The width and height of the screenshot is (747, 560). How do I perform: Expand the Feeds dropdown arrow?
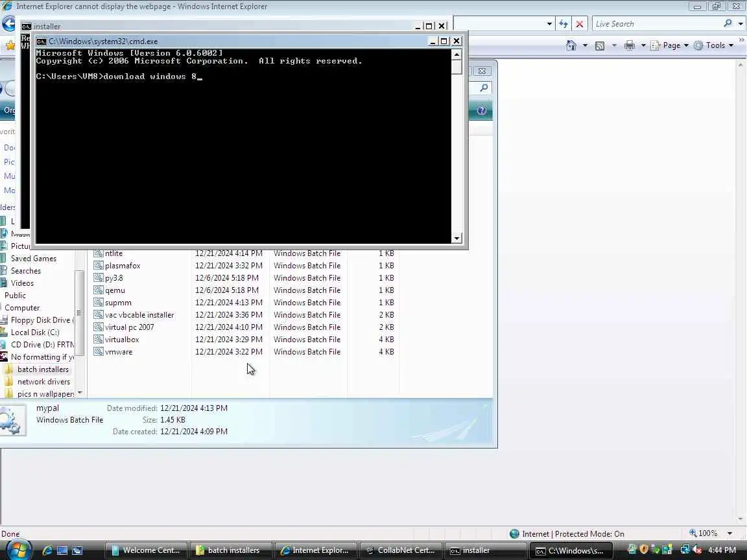(x=614, y=46)
